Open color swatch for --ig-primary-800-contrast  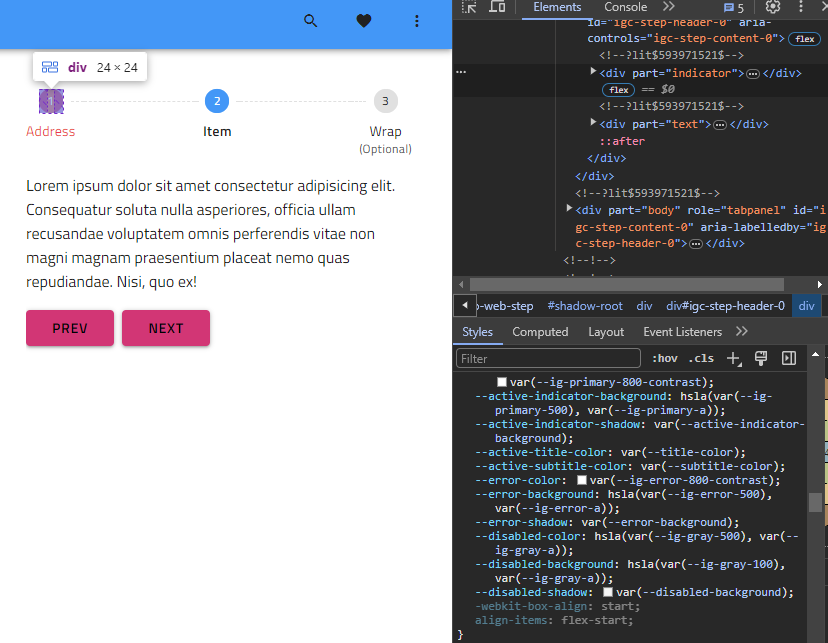pyautogui.click(x=502, y=382)
